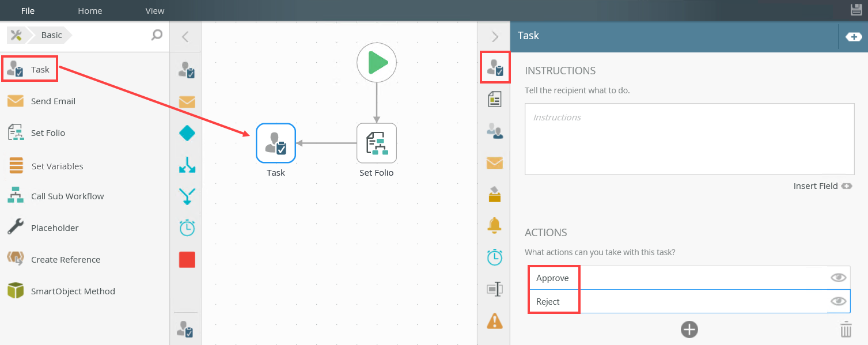Collapse the toolbox with the left chevron
This screenshot has height=345, width=868.
(x=185, y=37)
